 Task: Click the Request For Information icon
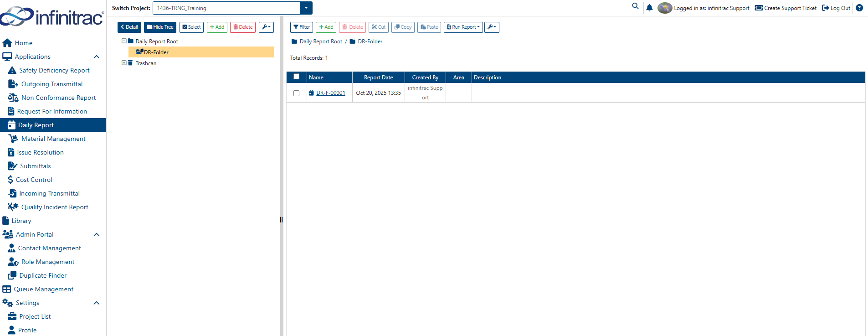point(11,111)
